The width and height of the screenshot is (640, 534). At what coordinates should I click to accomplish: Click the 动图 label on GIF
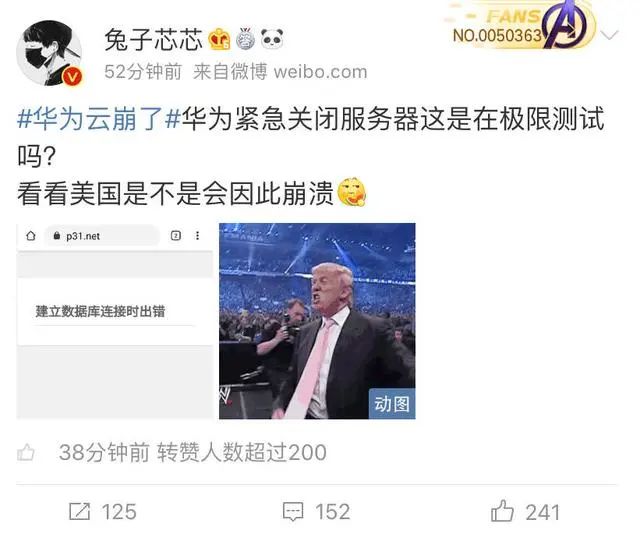tap(392, 404)
